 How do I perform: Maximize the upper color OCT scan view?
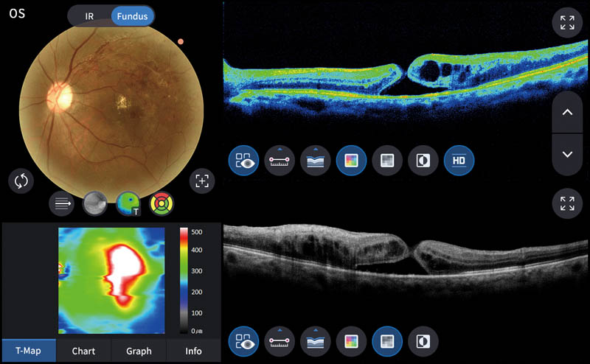point(567,22)
